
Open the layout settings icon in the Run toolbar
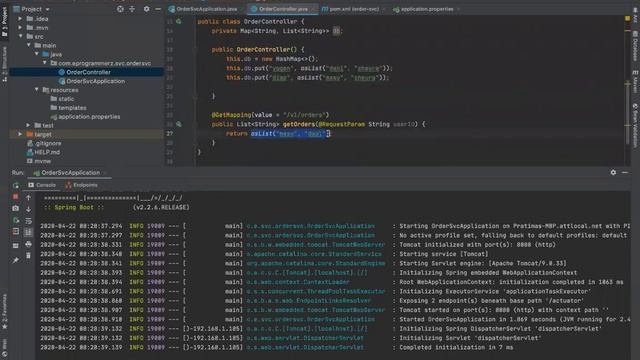tap(16, 246)
